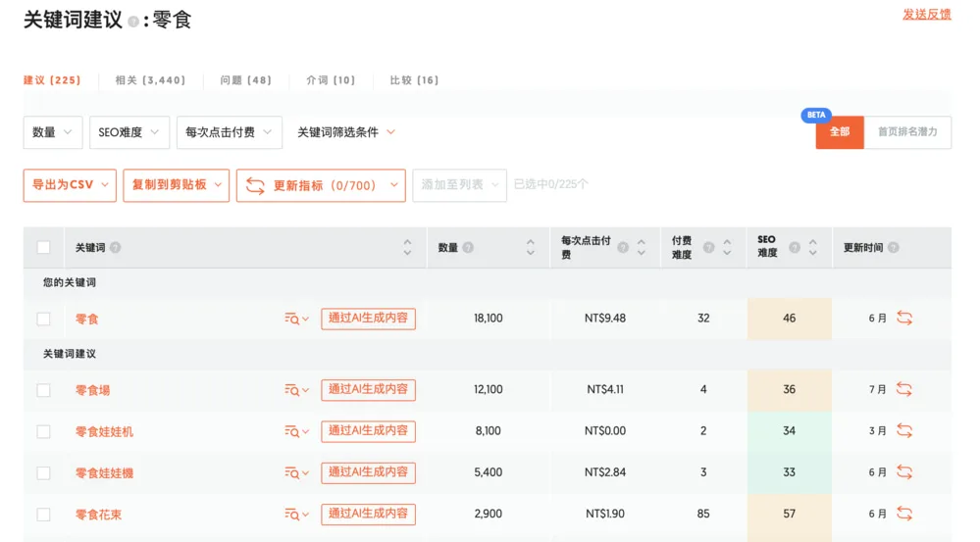The height and width of the screenshot is (542, 980).
Task: Switch to 问题 (48) tab
Action: [245, 80]
